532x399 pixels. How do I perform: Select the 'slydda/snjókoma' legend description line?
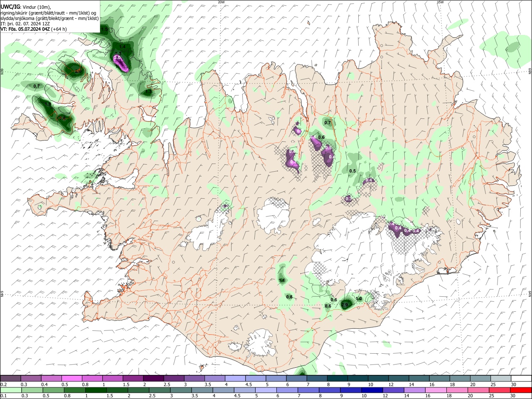(49, 18)
